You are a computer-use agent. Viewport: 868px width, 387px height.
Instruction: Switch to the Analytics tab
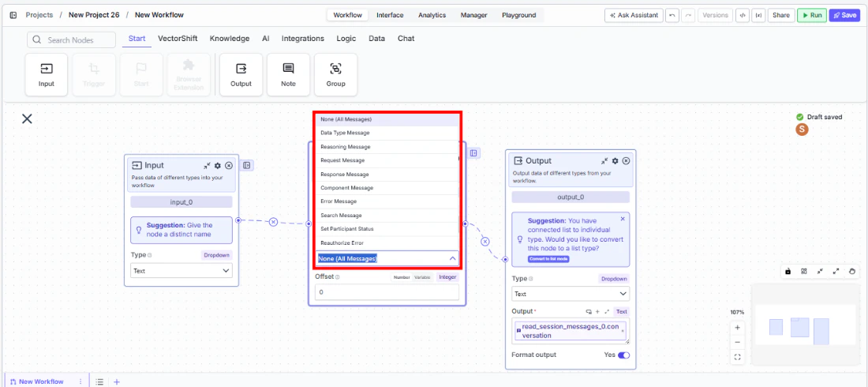432,15
